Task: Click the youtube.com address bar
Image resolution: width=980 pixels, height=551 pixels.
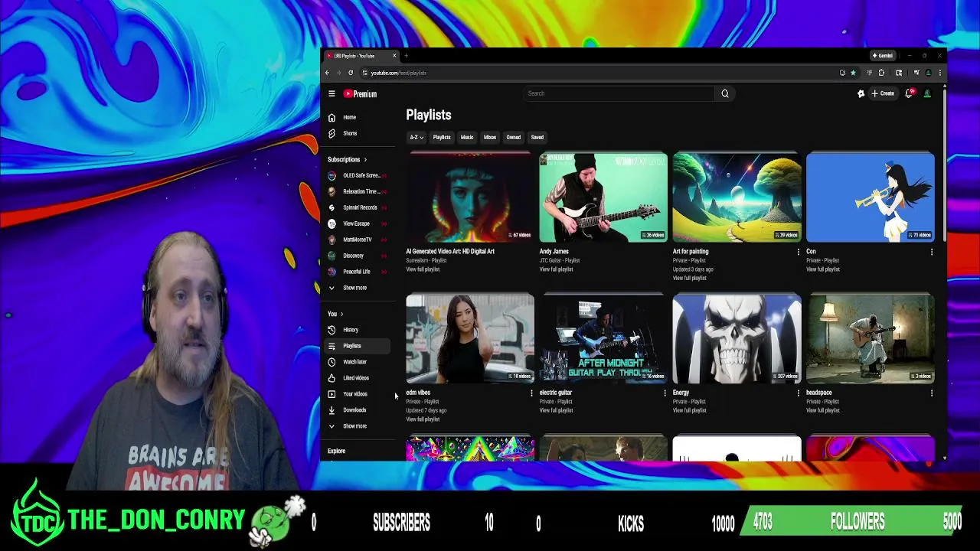Action: point(597,73)
